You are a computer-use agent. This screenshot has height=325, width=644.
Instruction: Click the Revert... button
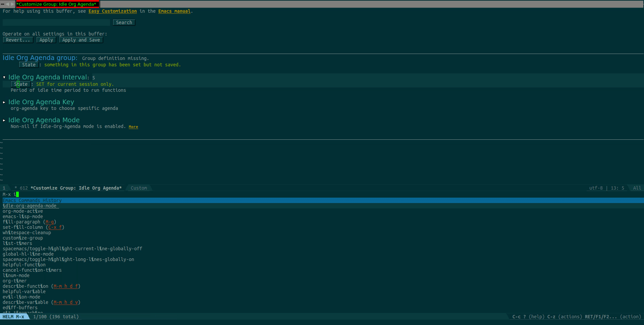[18, 40]
